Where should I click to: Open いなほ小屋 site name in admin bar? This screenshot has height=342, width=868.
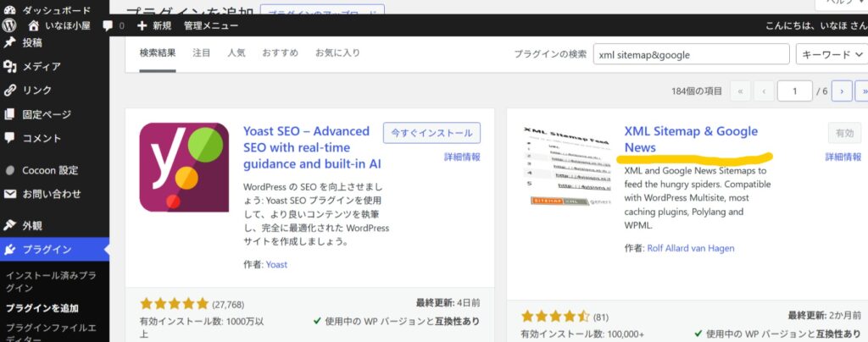click(x=68, y=25)
